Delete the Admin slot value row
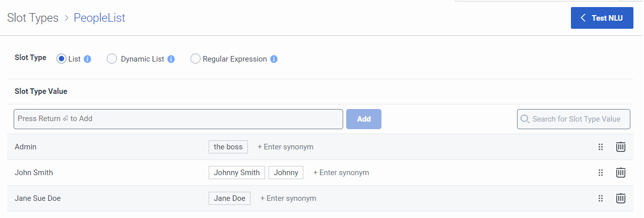Screen dimensions: 644x218 (621, 147)
